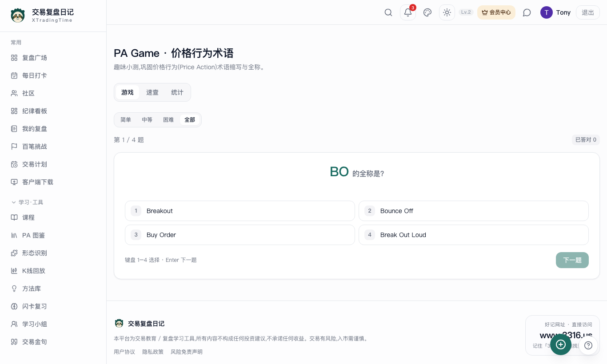This screenshot has height=364, width=607.
Task: Select answer option 1 Breakout
Action: pos(240,211)
